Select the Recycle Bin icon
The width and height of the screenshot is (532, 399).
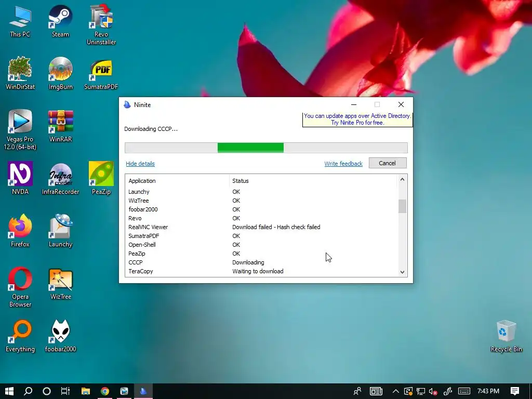point(506,336)
